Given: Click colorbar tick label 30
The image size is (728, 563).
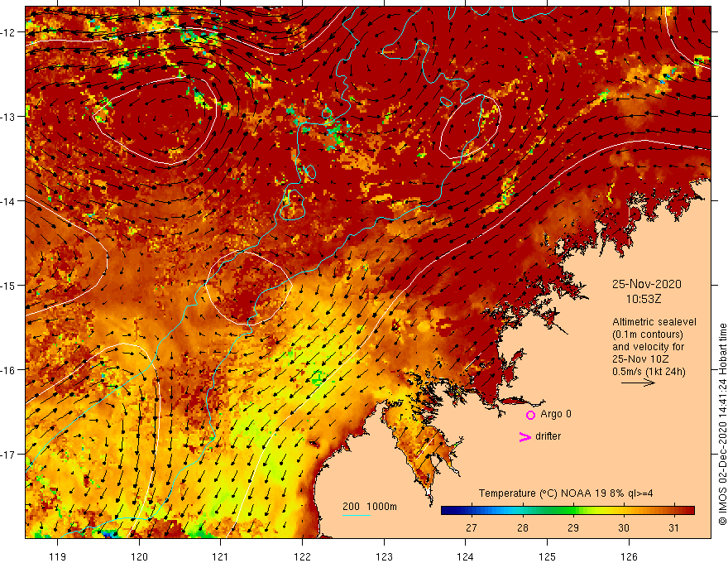Looking at the screenshot, I should point(624,527).
